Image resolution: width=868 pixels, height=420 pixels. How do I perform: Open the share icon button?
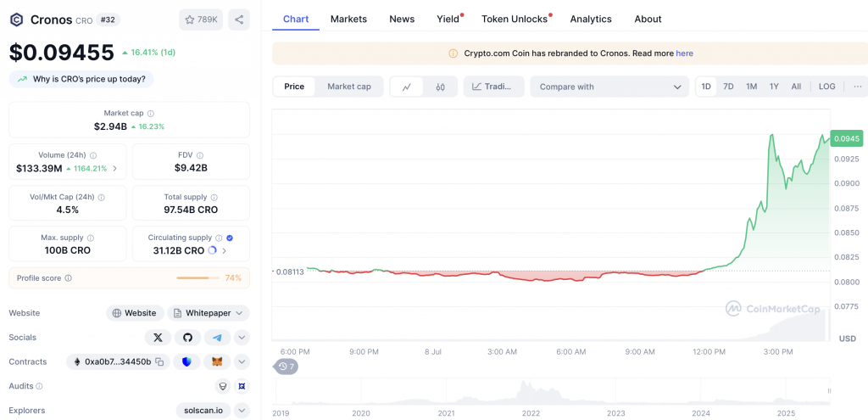(x=239, y=20)
